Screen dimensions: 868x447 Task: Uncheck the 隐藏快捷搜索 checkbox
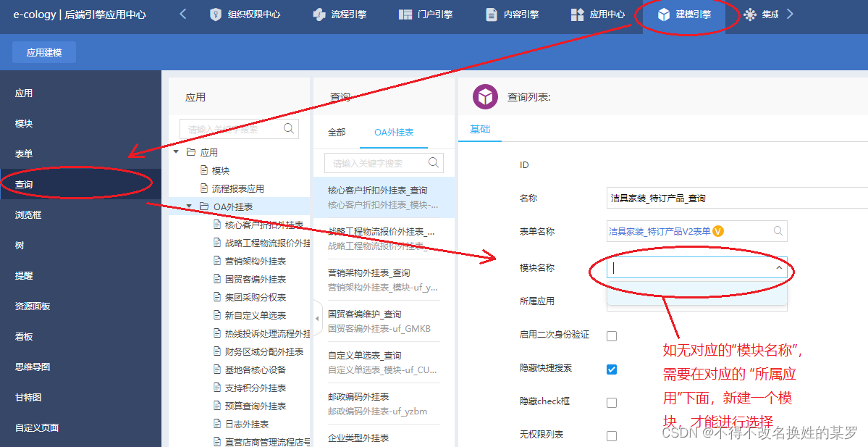click(612, 369)
